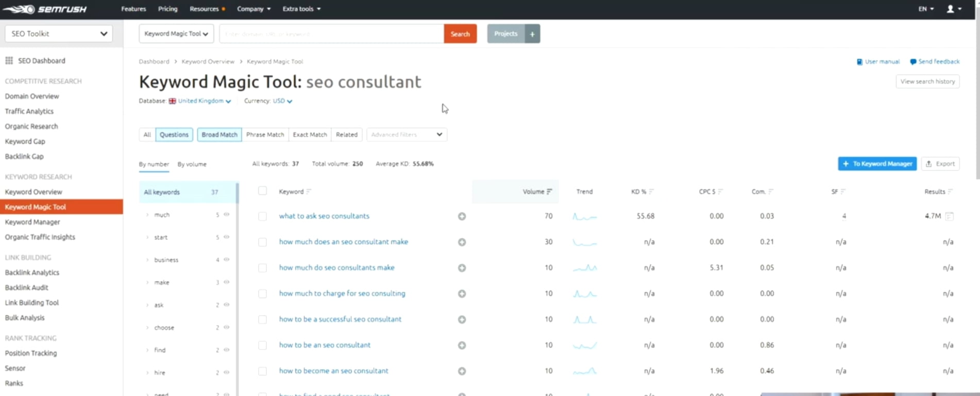Click the SEO Dashboard grid icon
The height and width of the screenshot is (396, 980).
pyautogui.click(x=9, y=60)
